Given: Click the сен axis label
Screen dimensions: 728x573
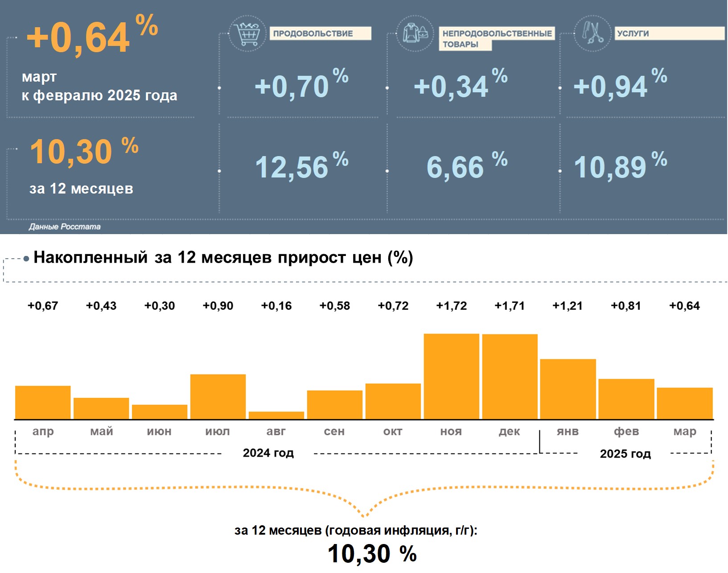Looking at the screenshot, I should coord(334,432).
